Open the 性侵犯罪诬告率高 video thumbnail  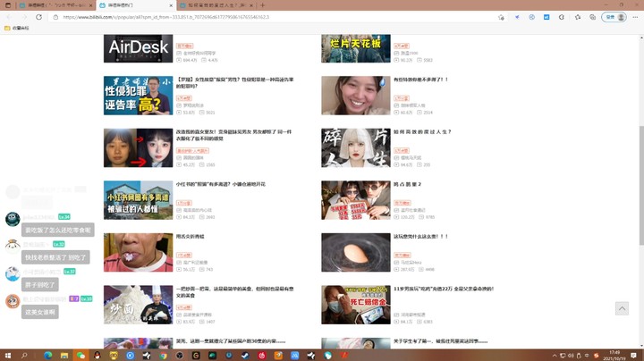138,96
